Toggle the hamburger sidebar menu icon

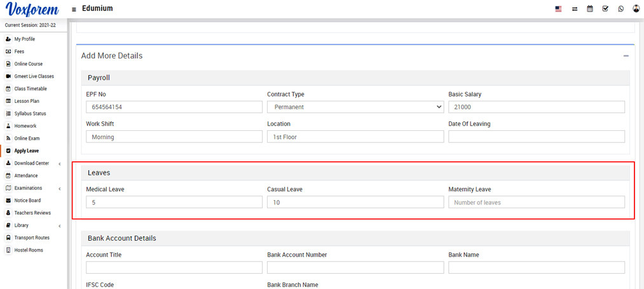point(74,10)
